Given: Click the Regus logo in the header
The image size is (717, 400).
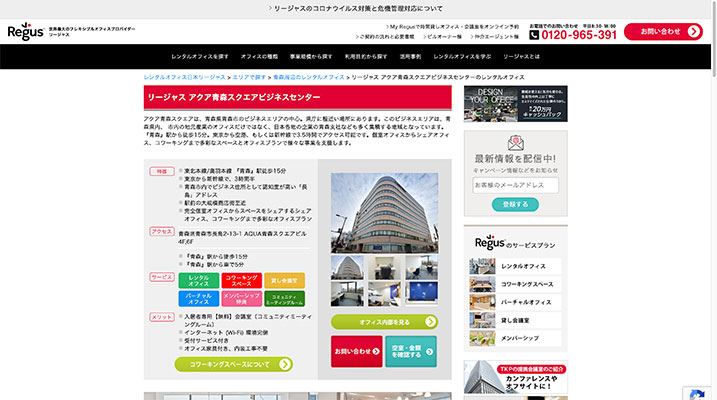Looking at the screenshot, I should pyautogui.click(x=26, y=32).
